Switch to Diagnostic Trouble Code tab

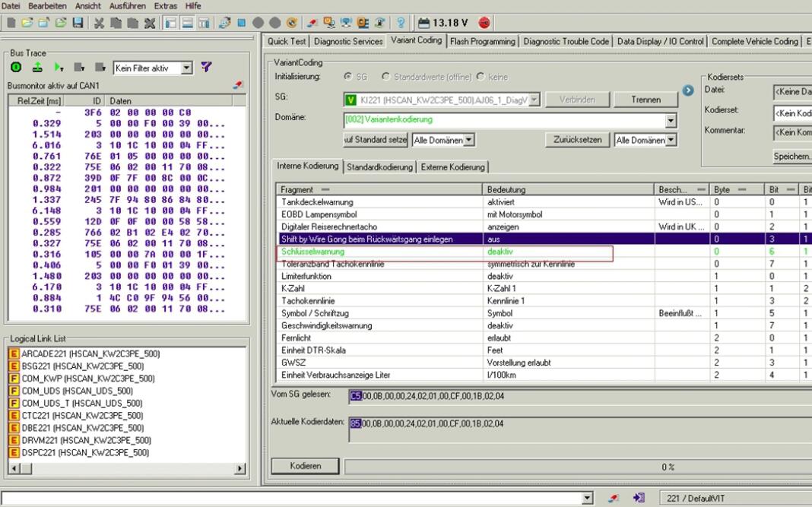click(566, 41)
